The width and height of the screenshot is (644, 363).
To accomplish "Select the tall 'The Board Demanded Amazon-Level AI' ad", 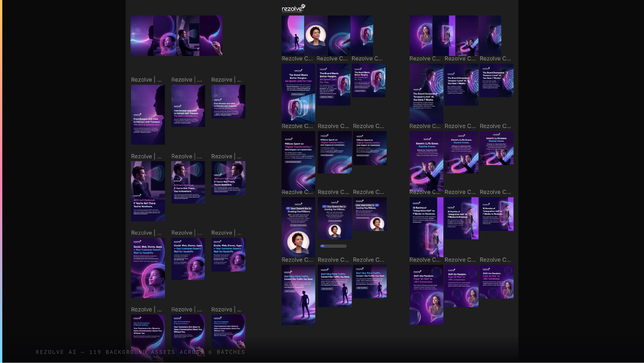I will (426, 94).
